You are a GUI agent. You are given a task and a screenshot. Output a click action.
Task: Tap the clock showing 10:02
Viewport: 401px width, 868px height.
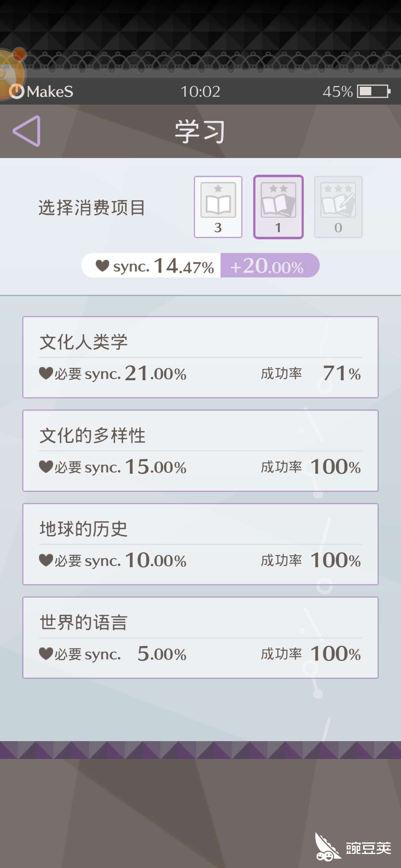200,91
